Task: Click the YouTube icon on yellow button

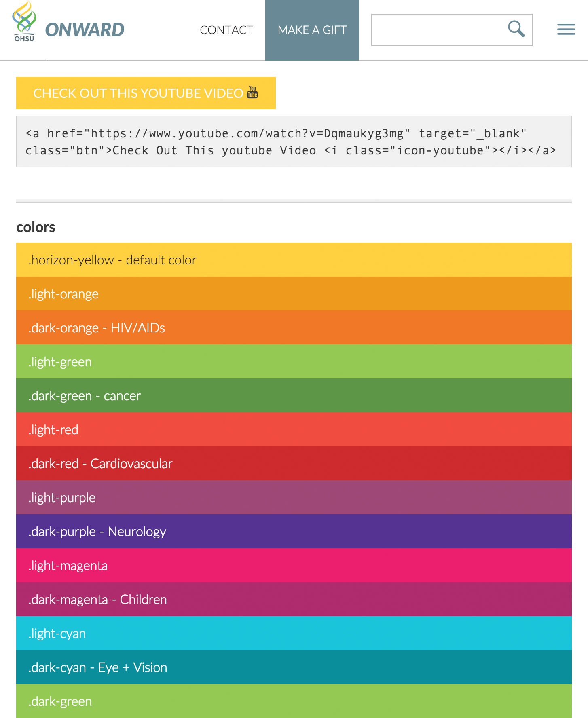Action: point(252,92)
